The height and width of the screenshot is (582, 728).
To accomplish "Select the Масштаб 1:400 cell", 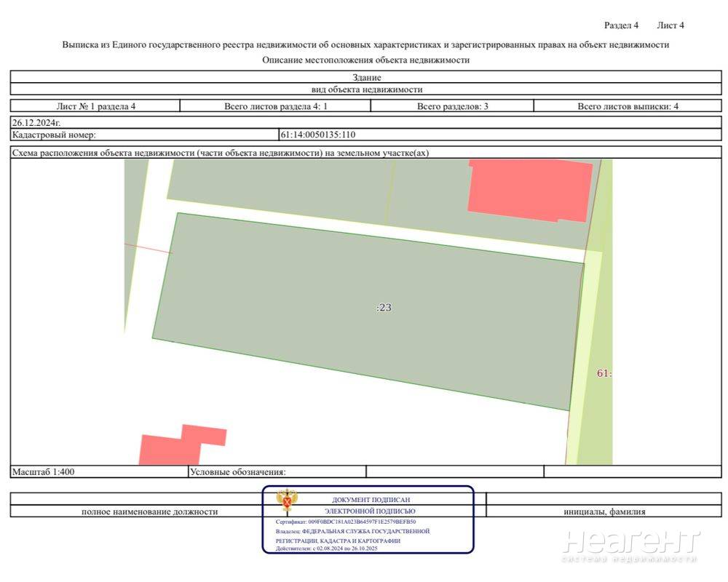I will (43, 471).
